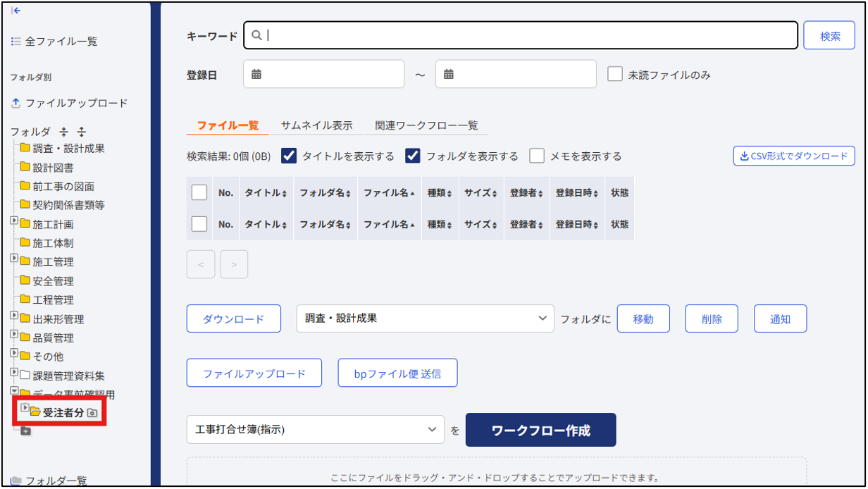Uncheck タイトルを表示する
Image resolution: width=868 pixels, height=489 pixels.
[289, 156]
